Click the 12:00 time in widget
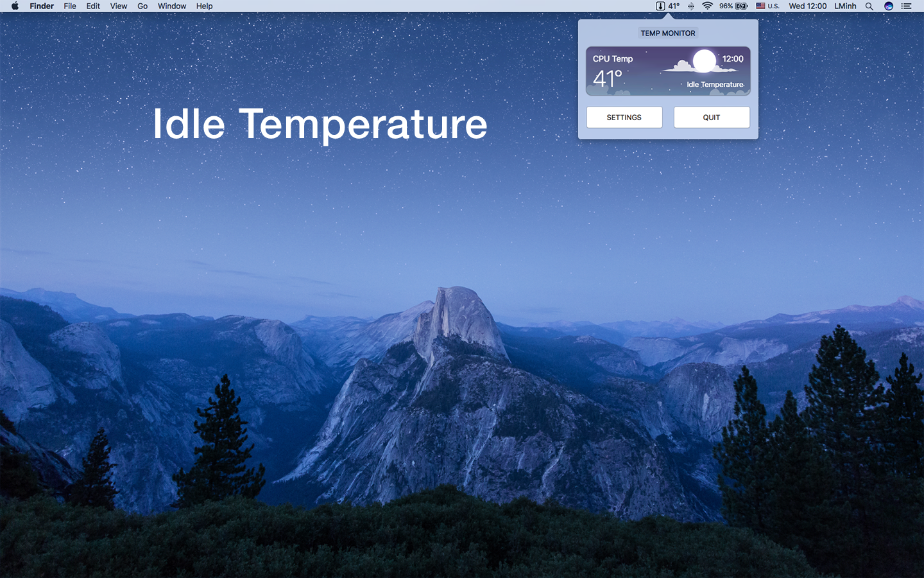This screenshot has height=578, width=924. (x=733, y=58)
